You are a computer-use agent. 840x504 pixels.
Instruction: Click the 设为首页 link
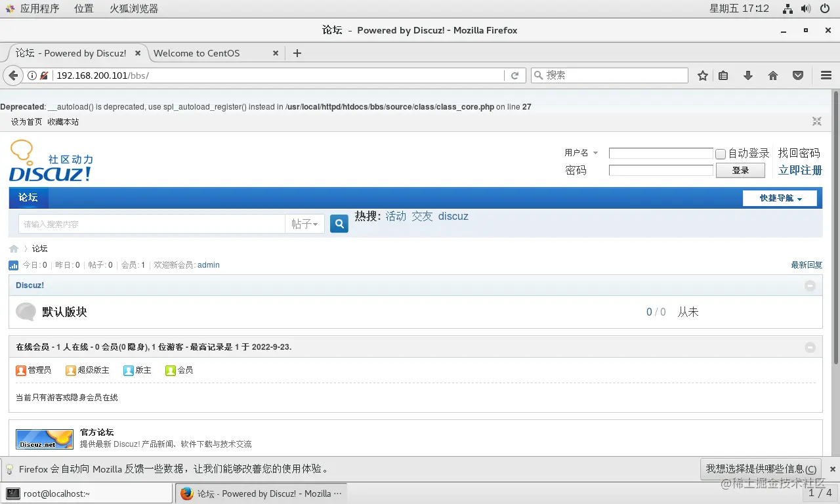(x=26, y=121)
